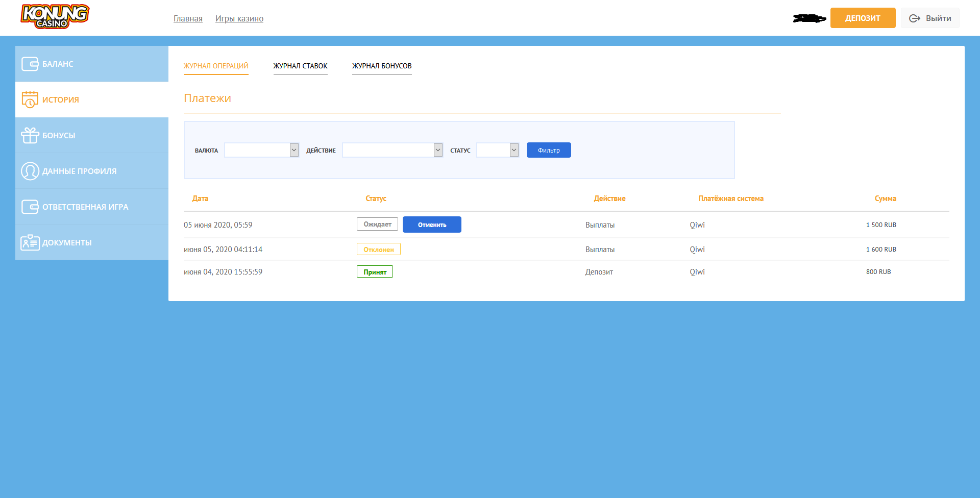
Task: Click Выплаты in the 1 600 RUB row
Action: (600, 250)
